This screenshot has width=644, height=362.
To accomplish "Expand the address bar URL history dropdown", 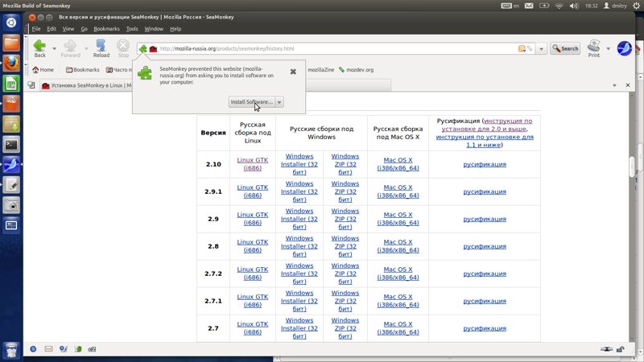I will click(x=541, y=48).
